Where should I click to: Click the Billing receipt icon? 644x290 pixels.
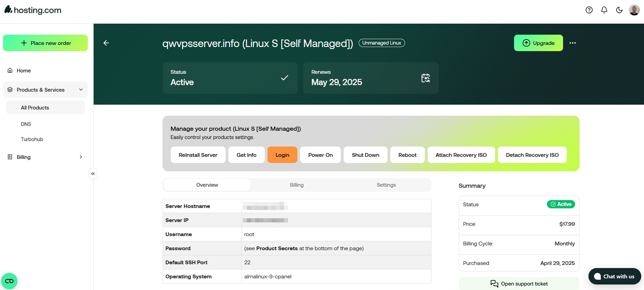[x=10, y=157]
